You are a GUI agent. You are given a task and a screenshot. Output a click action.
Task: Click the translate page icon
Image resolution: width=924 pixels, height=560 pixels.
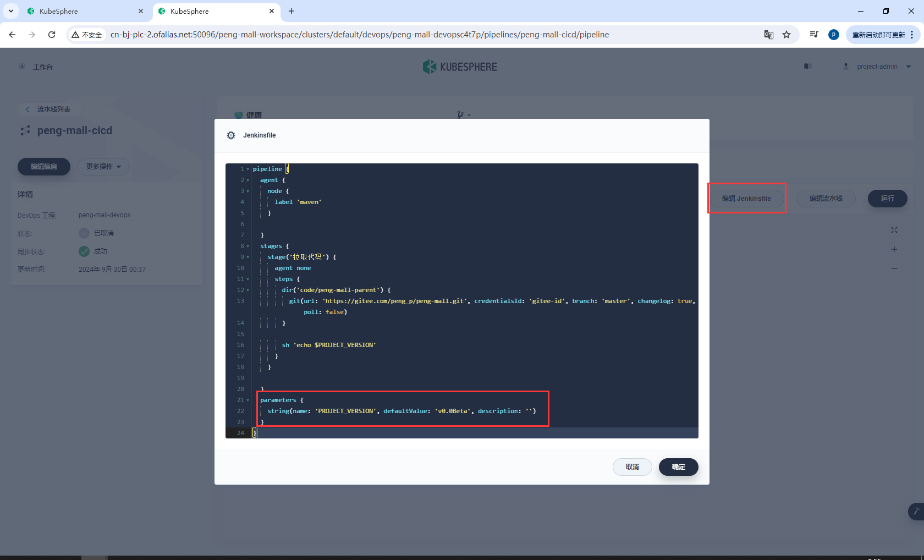769,35
